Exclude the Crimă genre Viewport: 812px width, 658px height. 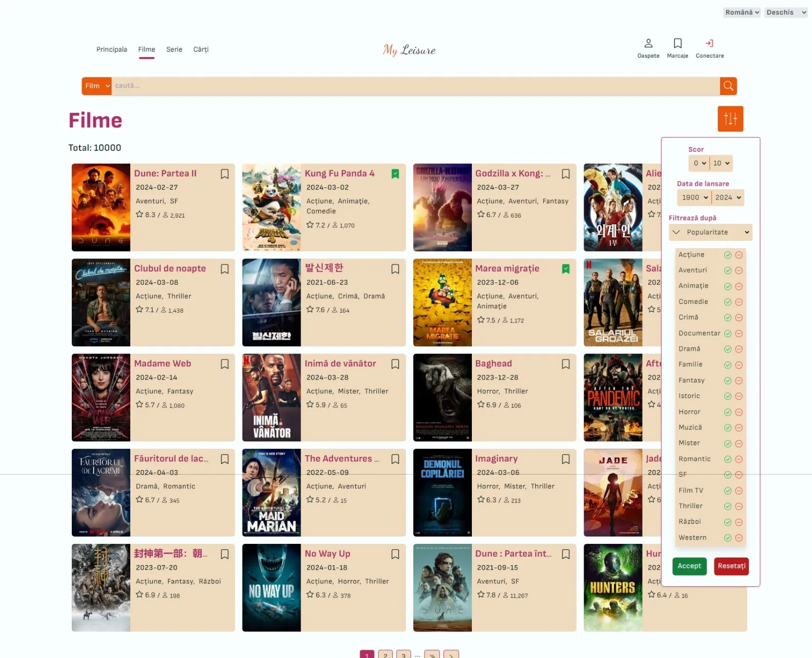coord(739,318)
